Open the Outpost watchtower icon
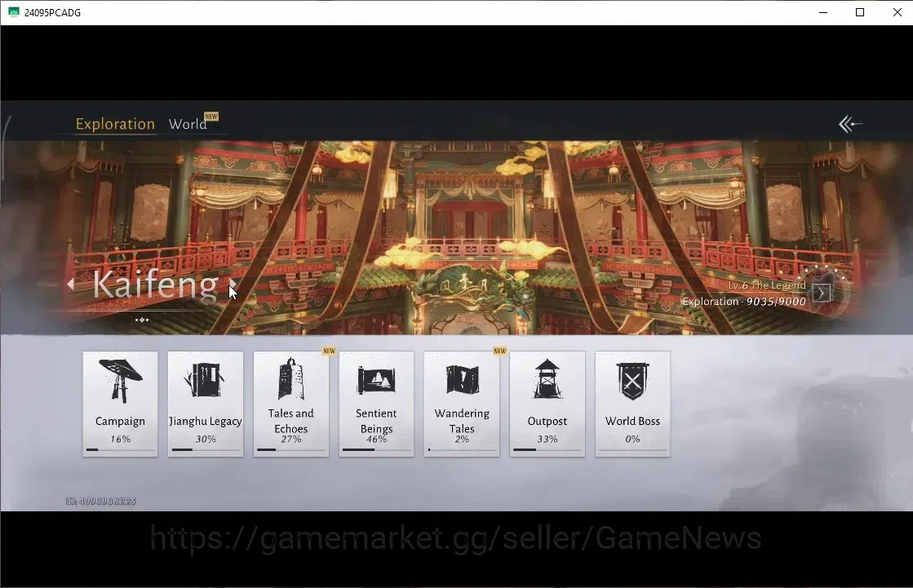Screen dimensions: 913x588 (x=547, y=379)
